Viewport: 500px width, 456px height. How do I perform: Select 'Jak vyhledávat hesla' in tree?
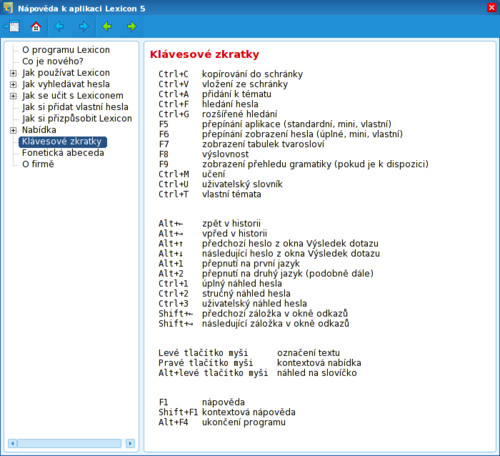coord(66,84)
